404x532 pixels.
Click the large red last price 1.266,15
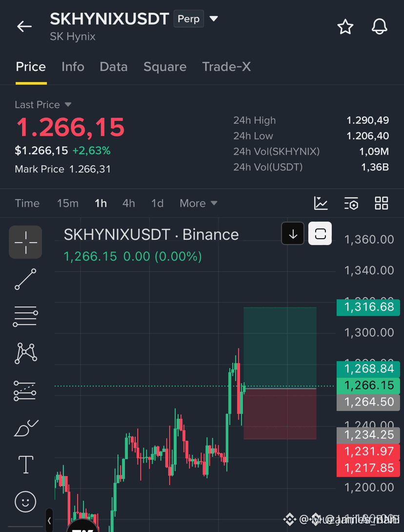coord(71,127)
